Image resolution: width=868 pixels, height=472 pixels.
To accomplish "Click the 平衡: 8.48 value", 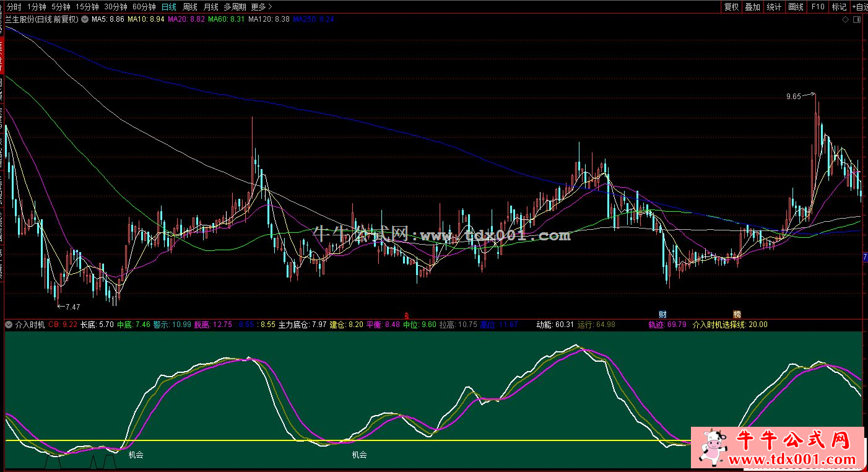I will tap(383, 325).
